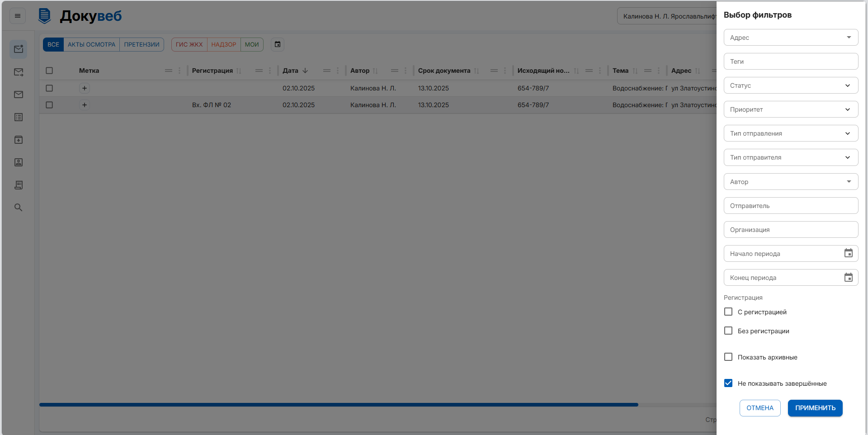Click the horizontal scrollbar below the table
The width and height of the screenshot is (868, 435).
[x=339, y=405]
